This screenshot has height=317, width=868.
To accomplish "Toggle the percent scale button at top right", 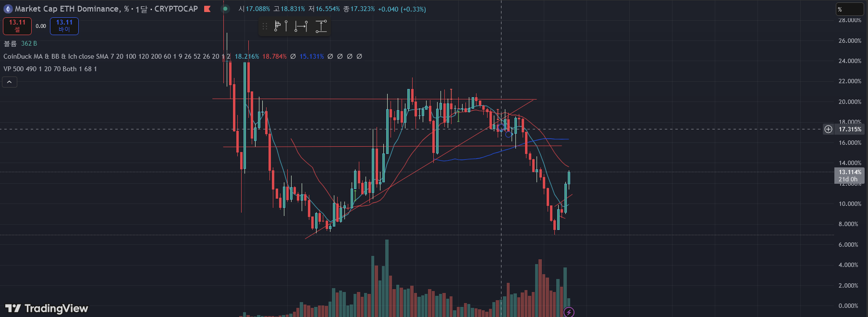I will point(849,9).
